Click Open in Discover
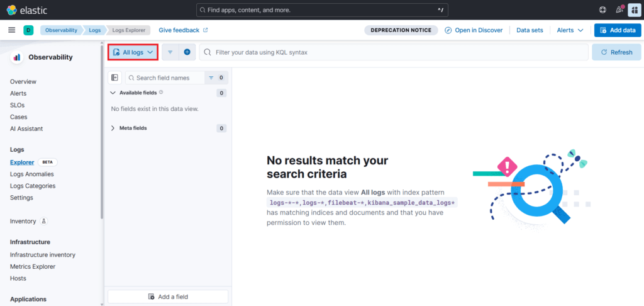The height and width of the screenshot is (306, 644). [x=474, y=30]
